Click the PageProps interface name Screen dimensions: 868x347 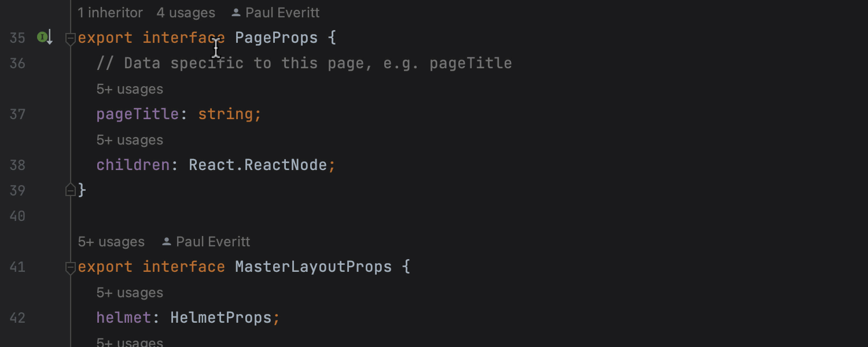point(276,38)
